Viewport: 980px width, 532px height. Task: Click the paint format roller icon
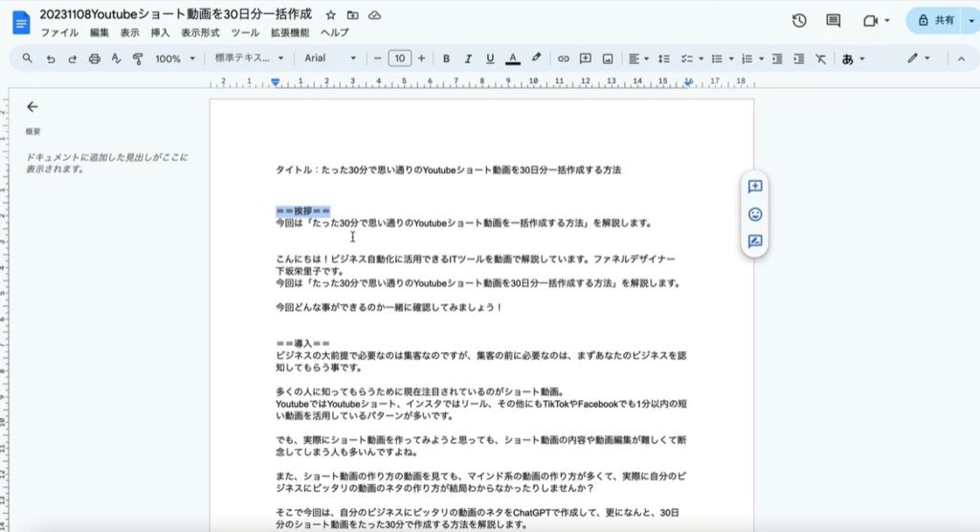coord(138,58)
